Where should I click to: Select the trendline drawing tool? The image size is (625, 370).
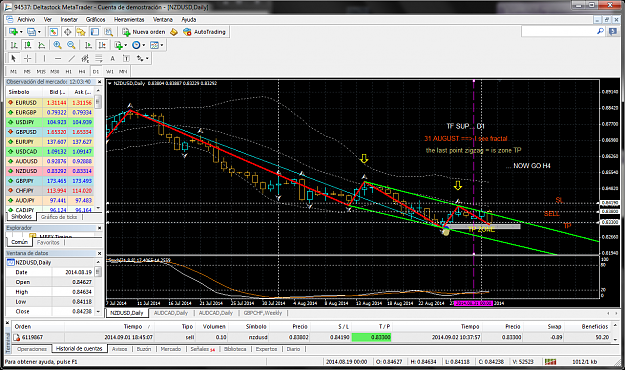(x=71, y=58)
